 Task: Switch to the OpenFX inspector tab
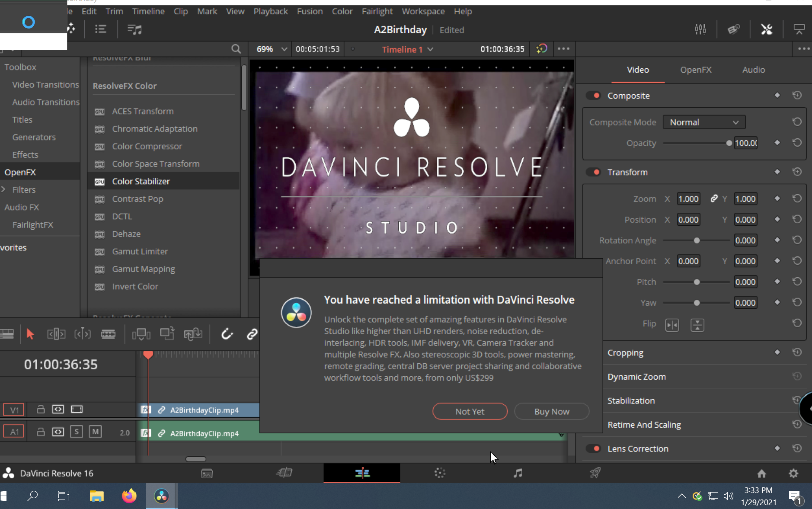coord(695,70)
